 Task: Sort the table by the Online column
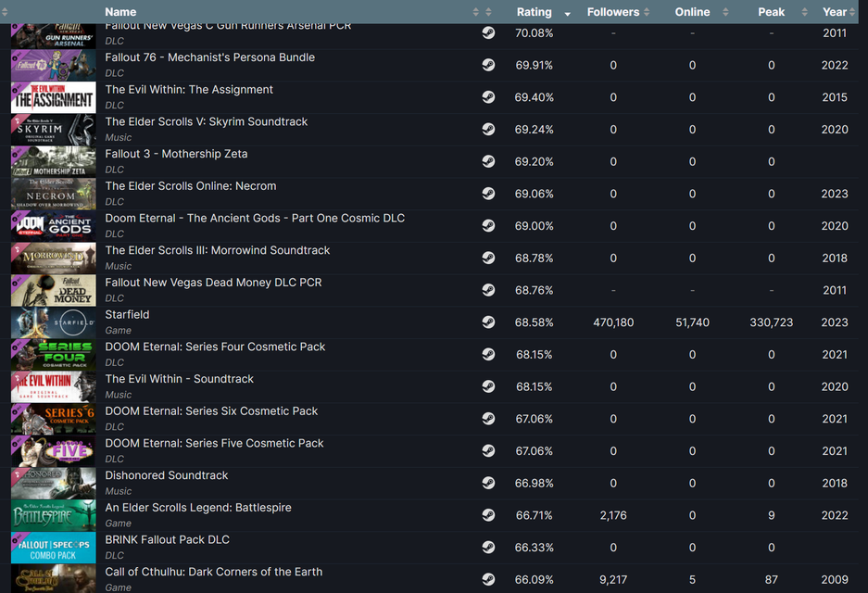pos(692,12)
